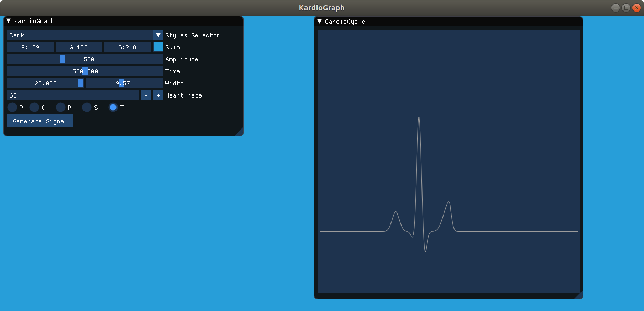Image resolution: width=644 pixels, height=311 pixels.
Task: Click the Width slider showing 20.000
Action: pyautogui.click(x=46, y=83)
